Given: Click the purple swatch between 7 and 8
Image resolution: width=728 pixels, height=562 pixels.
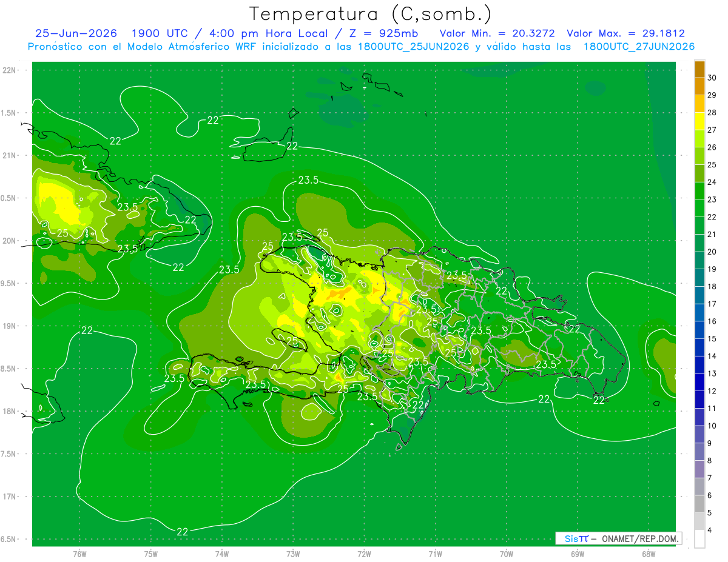Looking at the screenshot, I should tap(699, 470).
